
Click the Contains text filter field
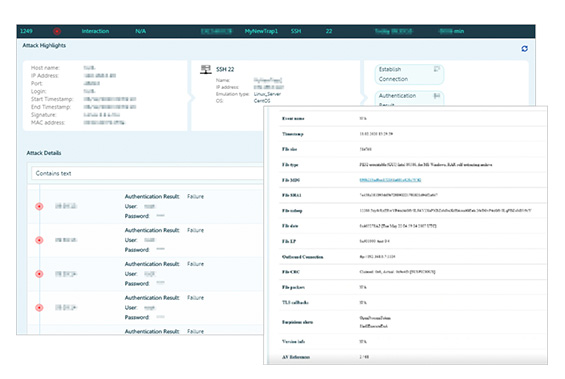(x=147, y=173)
